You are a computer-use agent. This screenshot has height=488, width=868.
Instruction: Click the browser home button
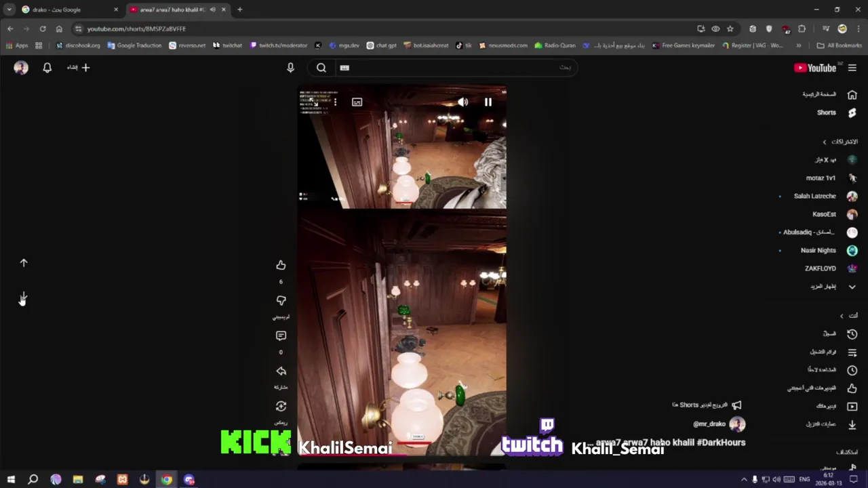59,28
